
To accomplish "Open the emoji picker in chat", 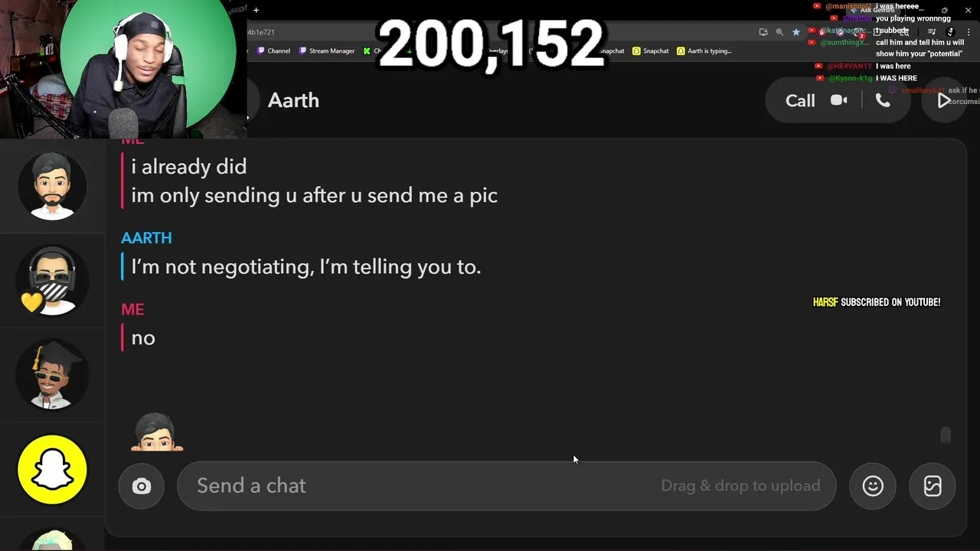I will coord(873,486).
